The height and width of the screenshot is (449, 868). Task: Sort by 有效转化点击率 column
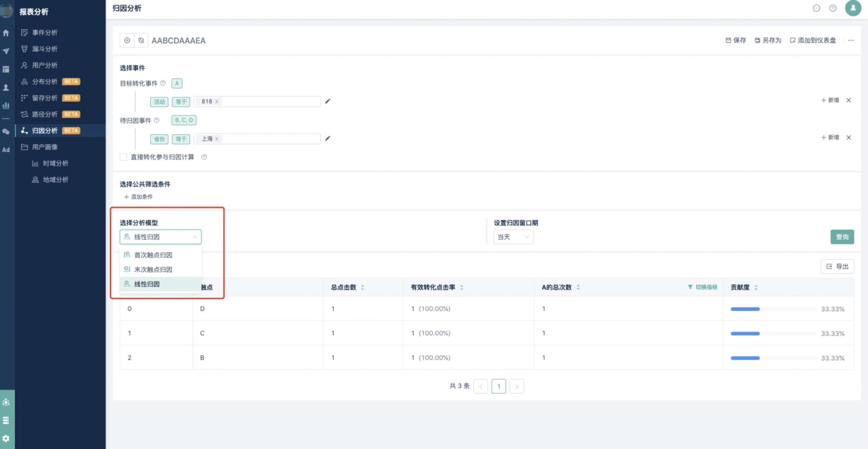(461, 287)
